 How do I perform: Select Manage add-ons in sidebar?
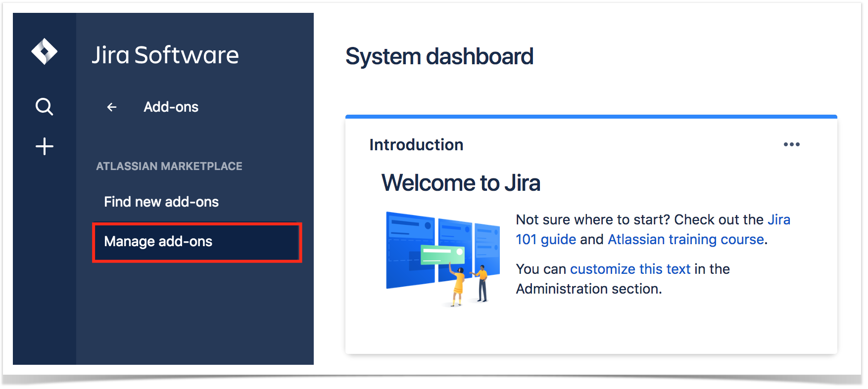click(197, 242)
